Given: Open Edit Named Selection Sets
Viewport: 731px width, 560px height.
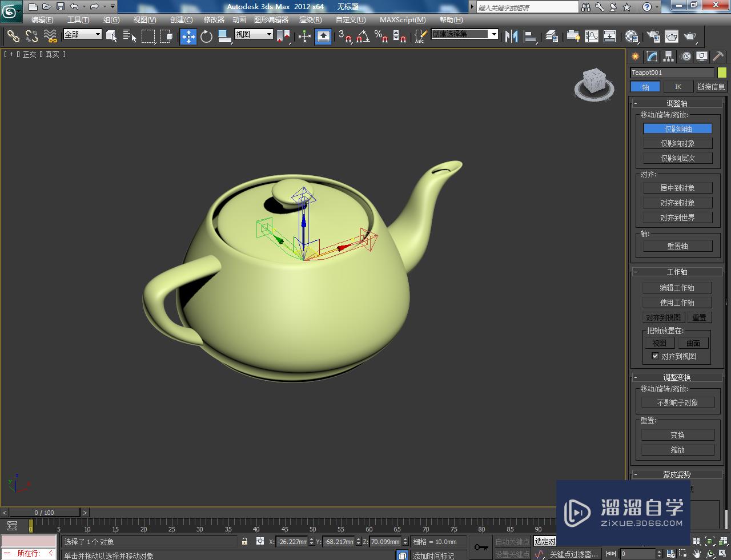Looking at the screenshot, I should tap(420, 36).
